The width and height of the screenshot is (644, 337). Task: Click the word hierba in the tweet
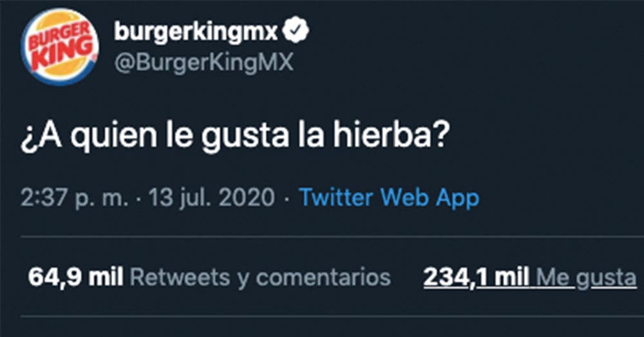[x=390, y=135]
